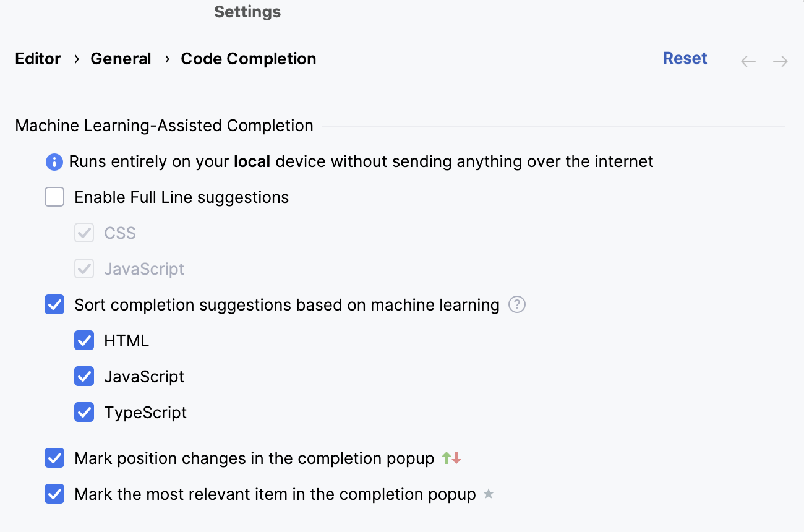Uncheck the HTML suggestion sorting option
The width and height of the screenshot is (804, 532).
coord(84,340)
